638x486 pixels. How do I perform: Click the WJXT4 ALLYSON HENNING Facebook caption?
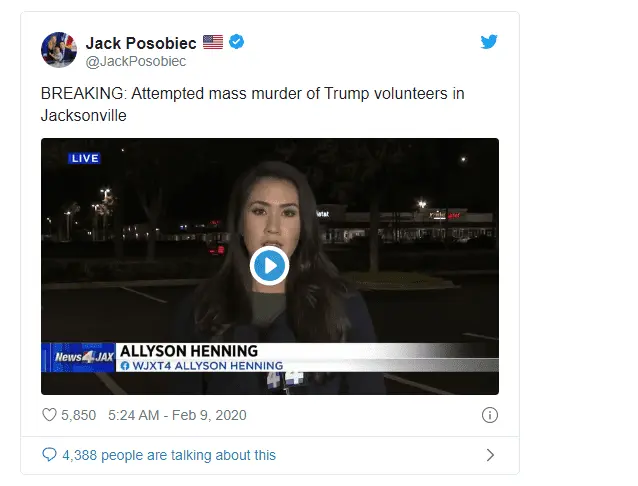click(x=202, y=366)
